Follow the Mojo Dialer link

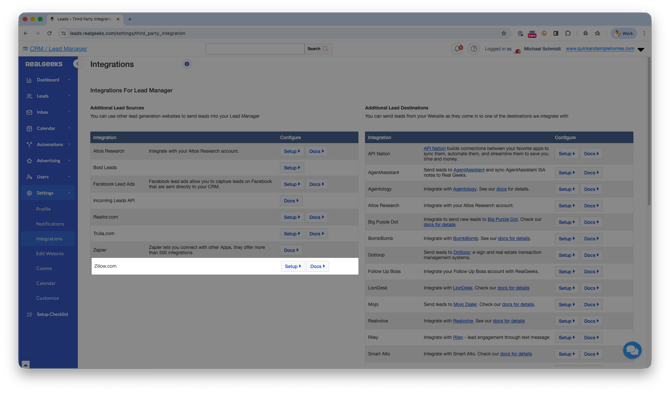click(465, 305)
